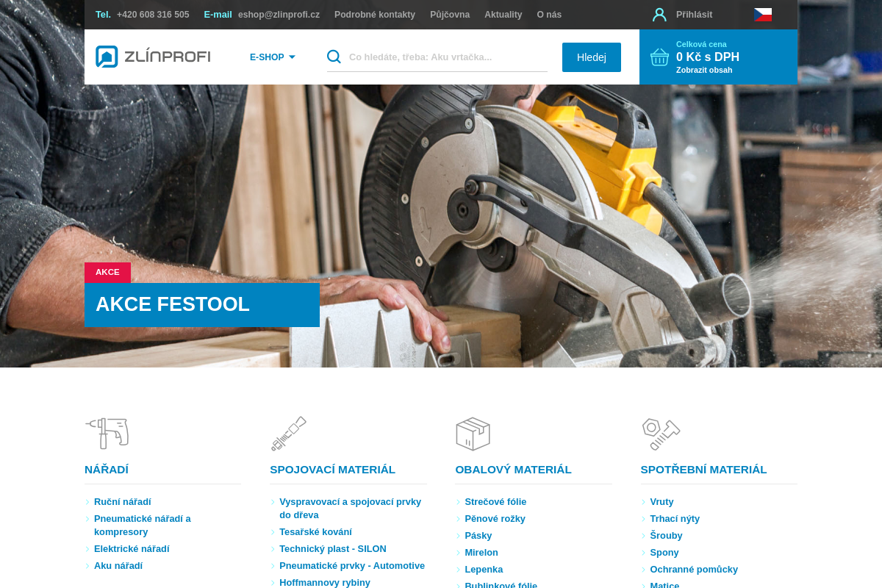Expand the E-SHOP dropdown menu
Image resolution: width=882 pixels, height=588 pixels.
[x=272, y=57]
